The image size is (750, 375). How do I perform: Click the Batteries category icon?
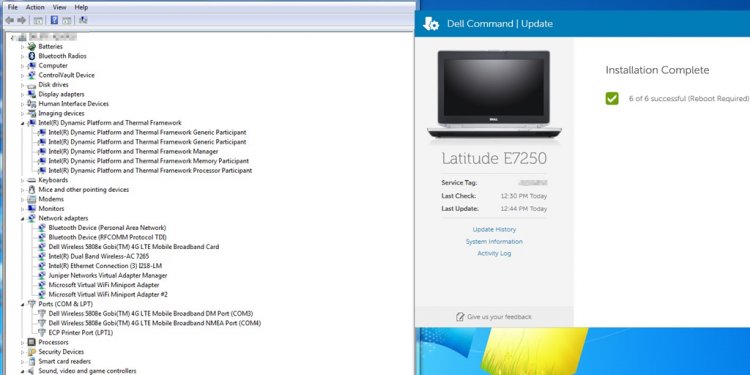click(32, 46)
